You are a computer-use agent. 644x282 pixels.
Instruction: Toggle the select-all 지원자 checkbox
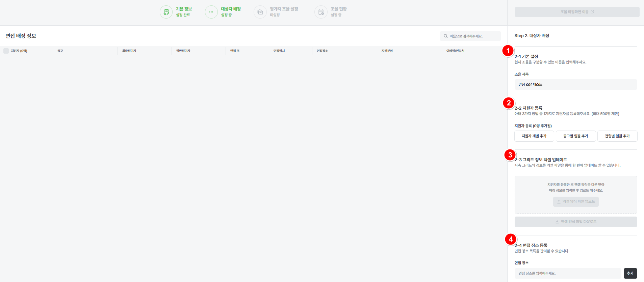coord(6,51)
